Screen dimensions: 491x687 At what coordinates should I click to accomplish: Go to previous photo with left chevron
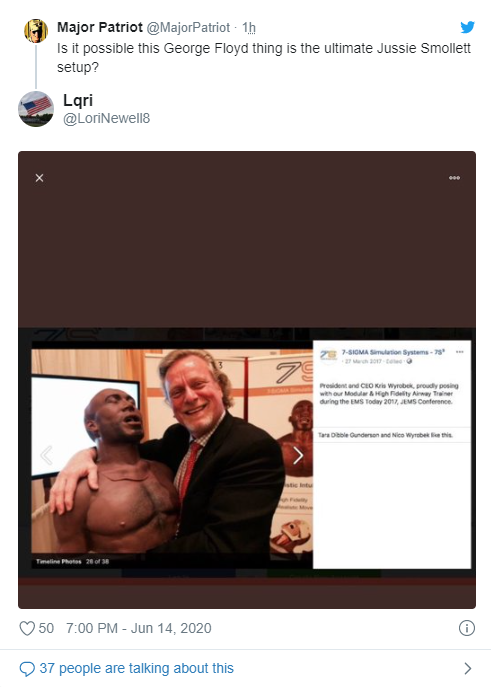coord(46,456)
